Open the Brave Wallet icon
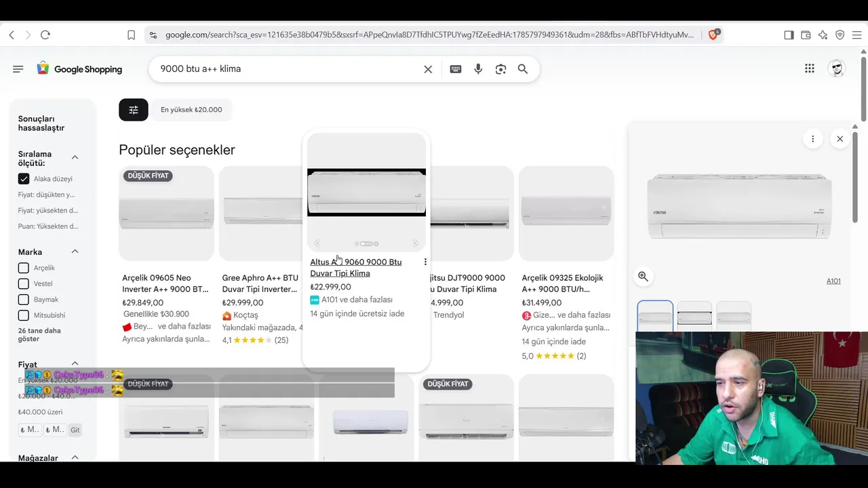This screenshot has width=868, height=488. [806, 35]
